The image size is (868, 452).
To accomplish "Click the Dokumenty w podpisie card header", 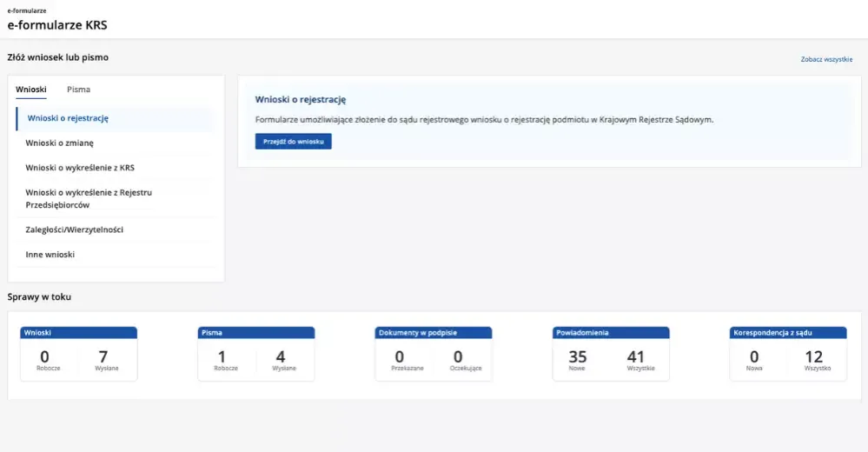I will [434, 332].
